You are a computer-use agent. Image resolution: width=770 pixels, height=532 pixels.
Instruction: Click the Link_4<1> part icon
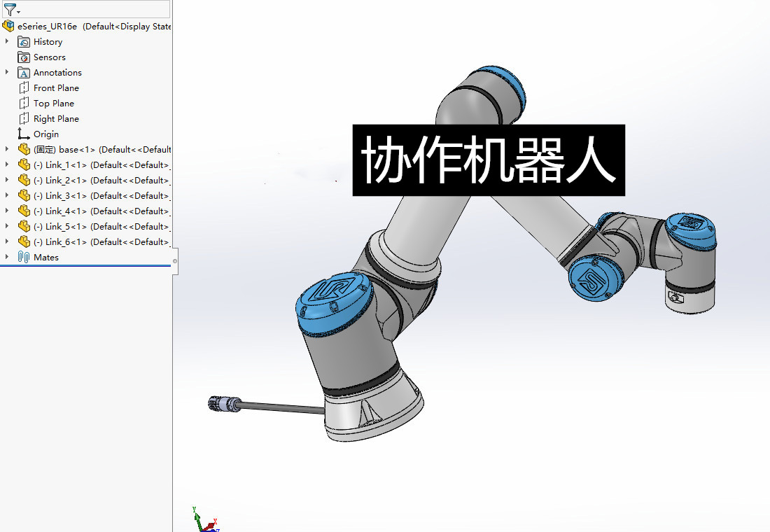(x=24, y=211)
